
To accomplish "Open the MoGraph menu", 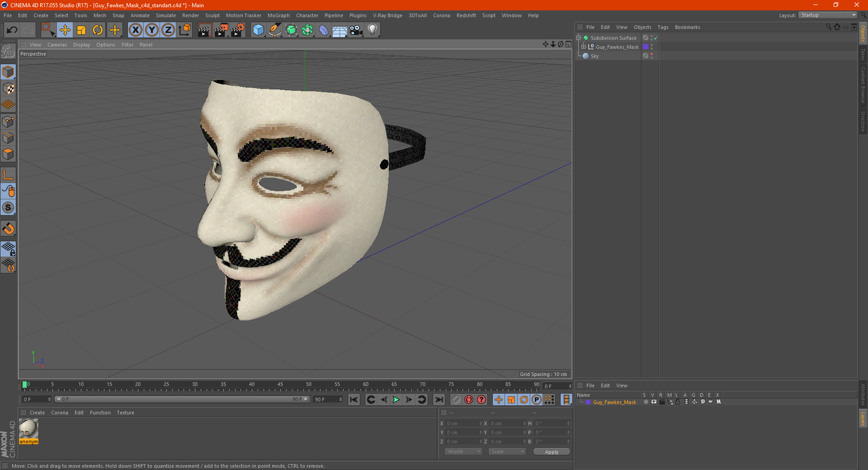I will pos(278,15).
